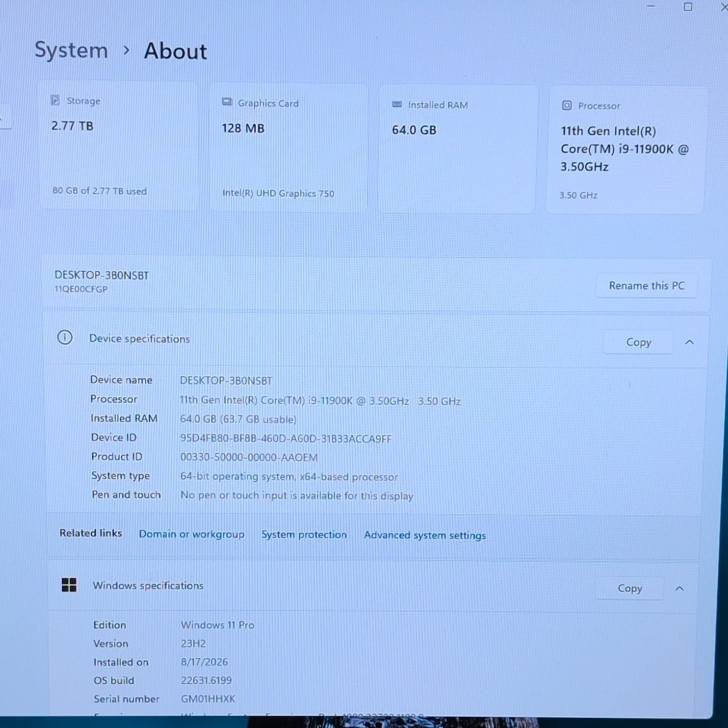Close the Settings window
This screenshot has width=728, height=728.
point(723,7)
